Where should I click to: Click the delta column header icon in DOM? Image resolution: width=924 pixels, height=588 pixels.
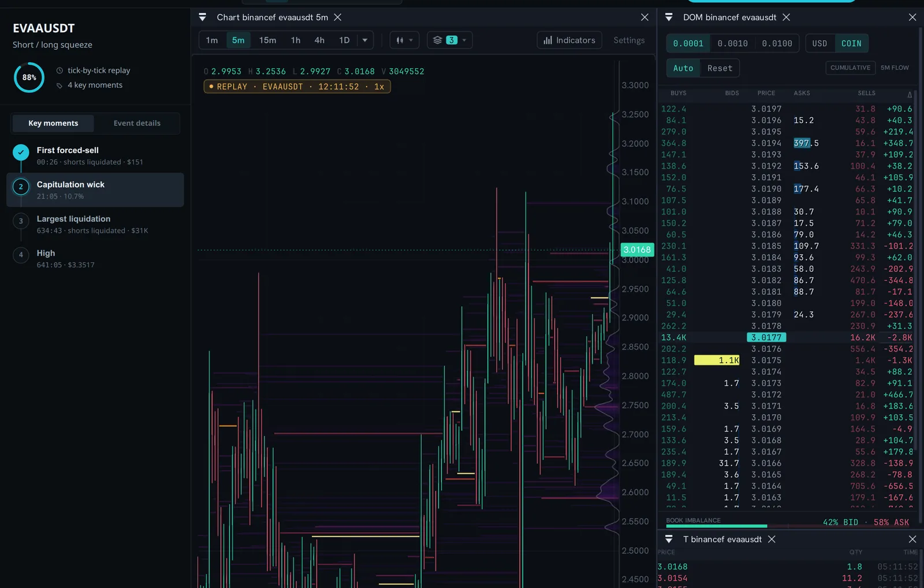coord(910,94)
